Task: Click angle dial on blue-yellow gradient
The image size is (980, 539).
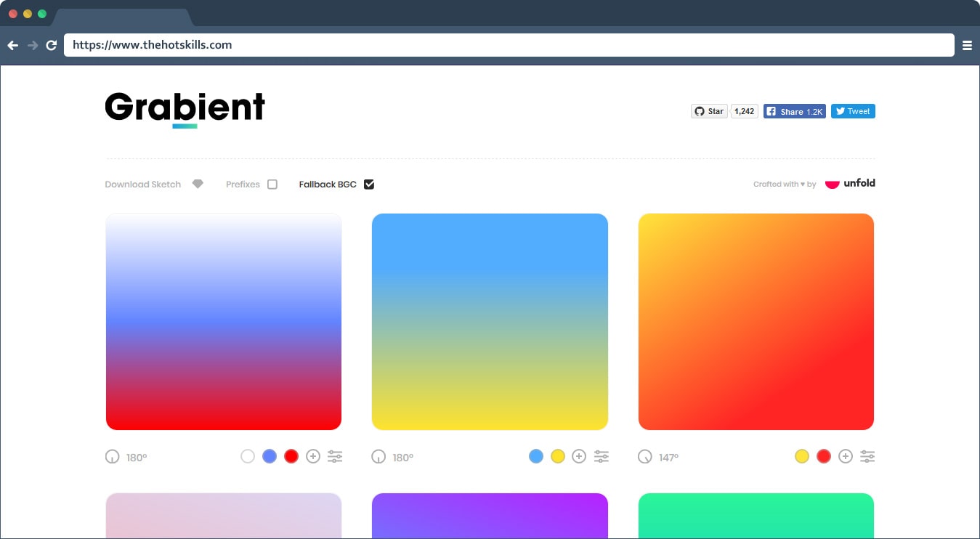Action: (378, 457)
